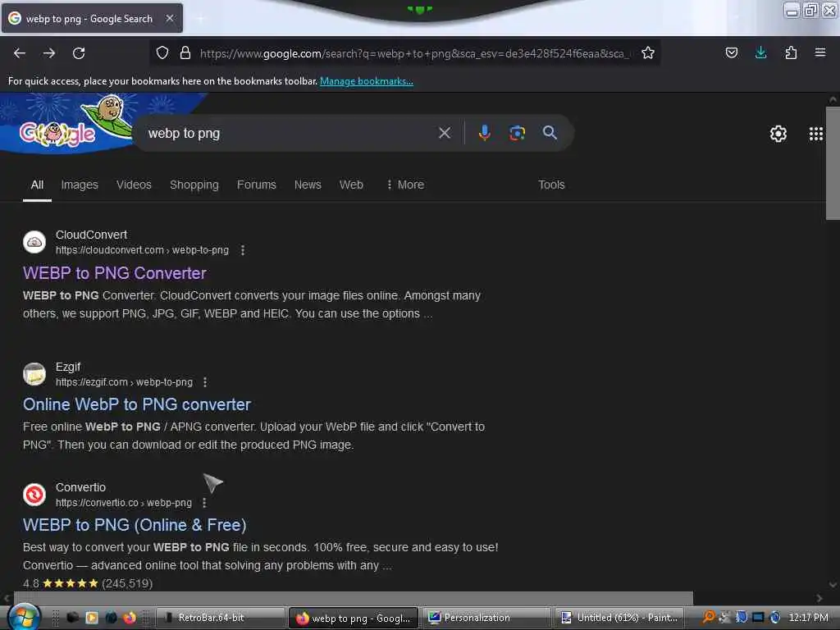Click the cloudconvert.com URL breadcrumb

(x=142, y=250)
